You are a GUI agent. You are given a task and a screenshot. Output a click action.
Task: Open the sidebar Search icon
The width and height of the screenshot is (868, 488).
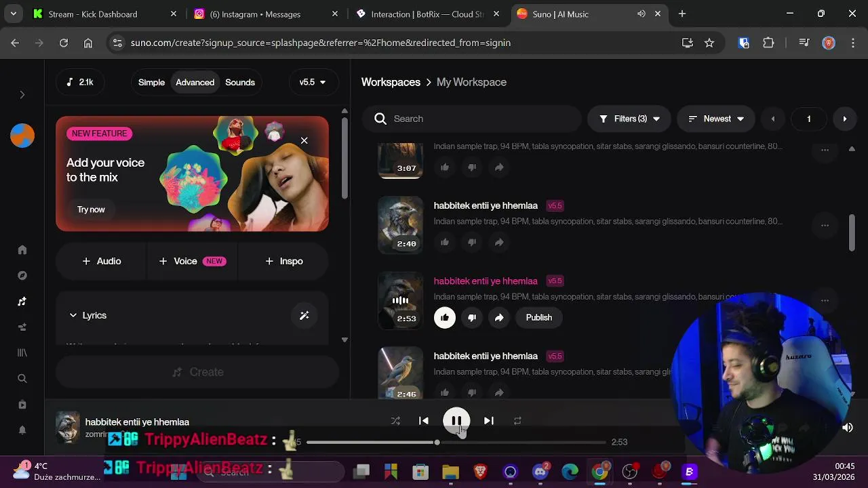[x=22, y=378]
